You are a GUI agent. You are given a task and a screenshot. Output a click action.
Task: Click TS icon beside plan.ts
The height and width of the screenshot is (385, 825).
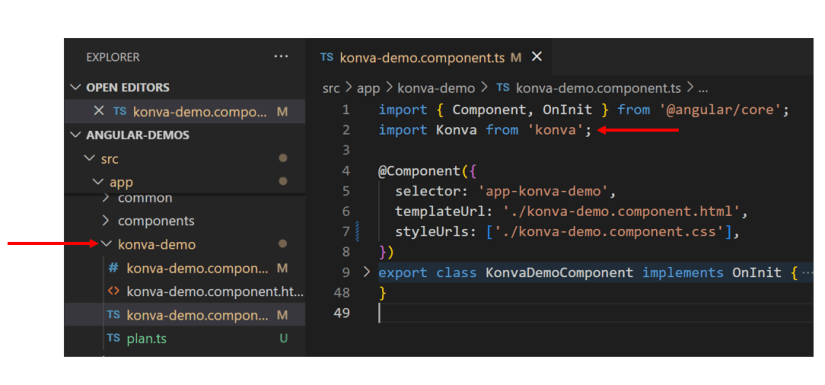(113, 338)
